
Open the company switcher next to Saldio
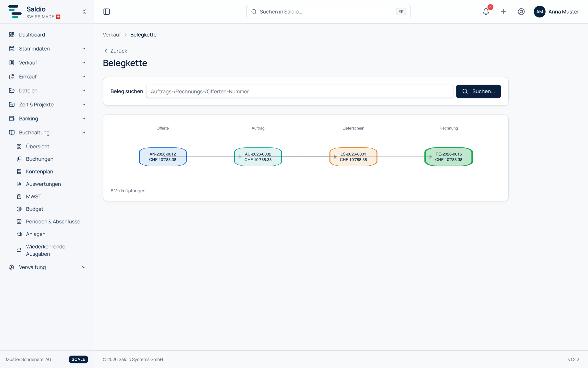pyautogui.click(x=84, y=12)
